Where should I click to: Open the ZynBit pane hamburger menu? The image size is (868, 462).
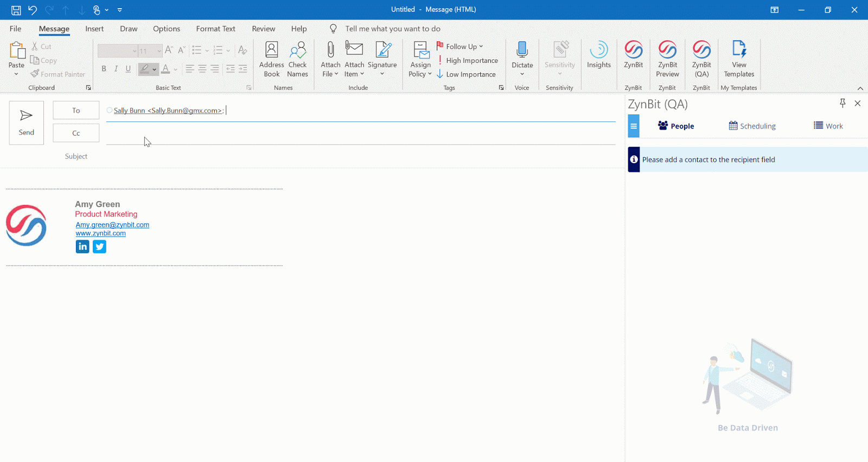tap(634, 126)
